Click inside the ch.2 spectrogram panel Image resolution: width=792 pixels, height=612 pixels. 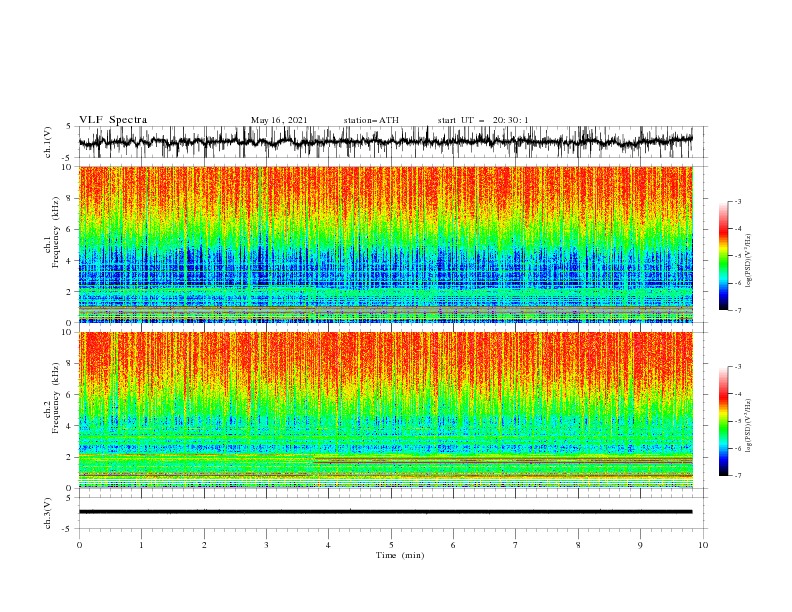385,410
